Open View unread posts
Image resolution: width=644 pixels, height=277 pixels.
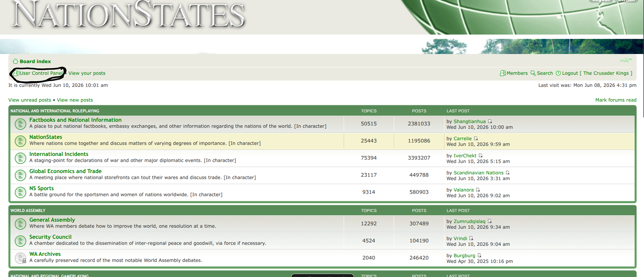coord(30,100)
